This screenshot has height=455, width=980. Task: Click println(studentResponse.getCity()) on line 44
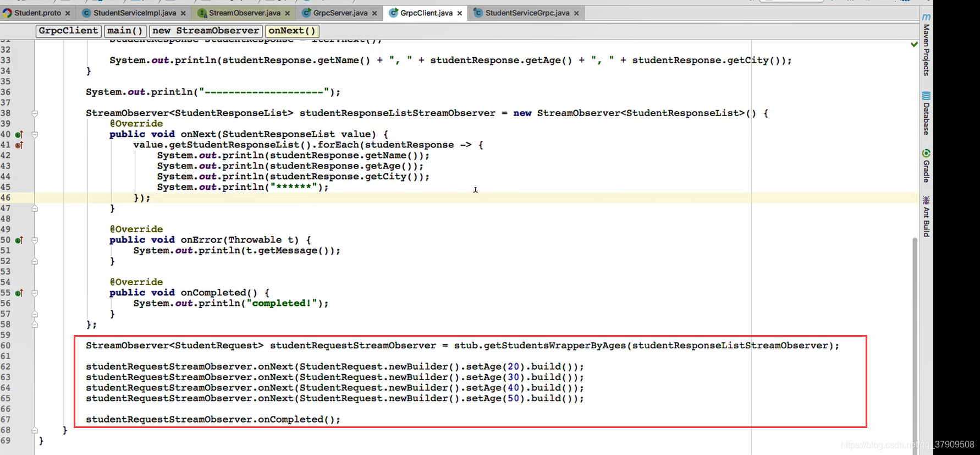point(323,176)
